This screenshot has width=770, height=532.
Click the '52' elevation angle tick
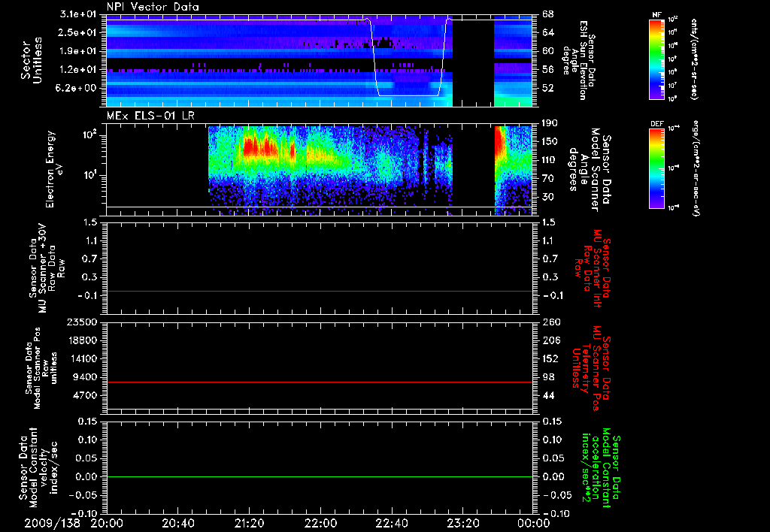click(x=548, y=89)
